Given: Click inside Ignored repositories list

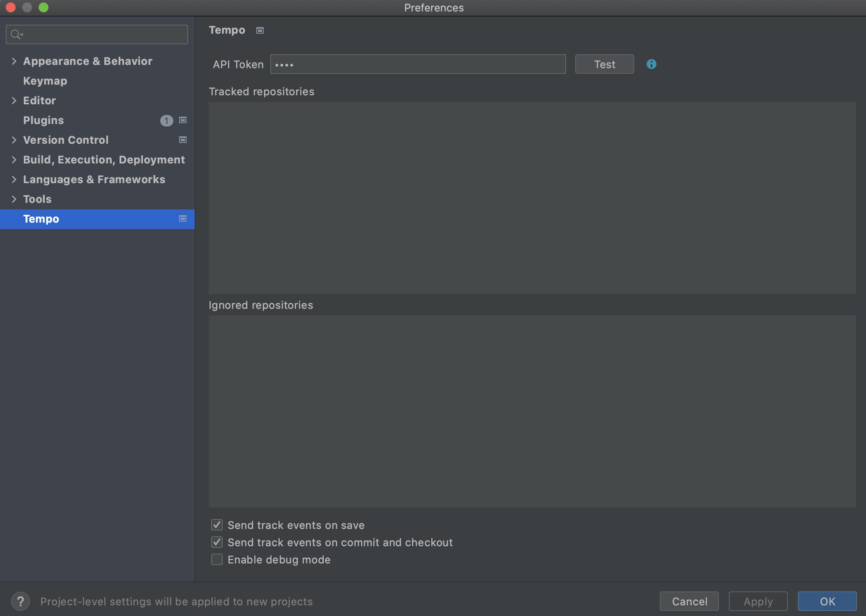Looking at the screenshot, I should click(x=532, y=411).
